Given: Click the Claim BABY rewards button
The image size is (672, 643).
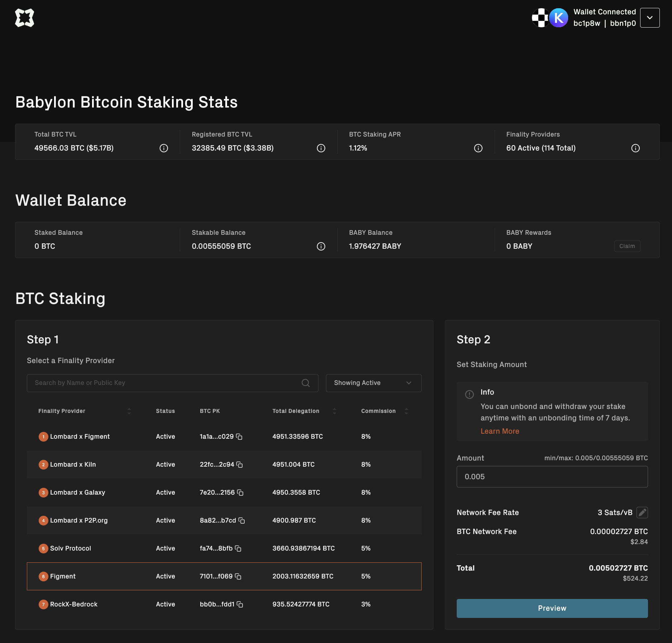Looking at the screenshot, I should pyautogui.click(x=627, y=246).
